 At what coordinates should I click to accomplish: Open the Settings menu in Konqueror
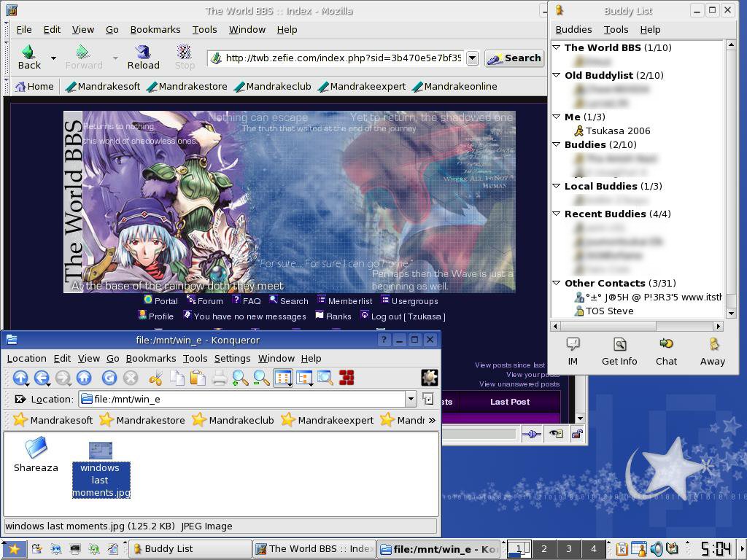(x=232, y=359)
